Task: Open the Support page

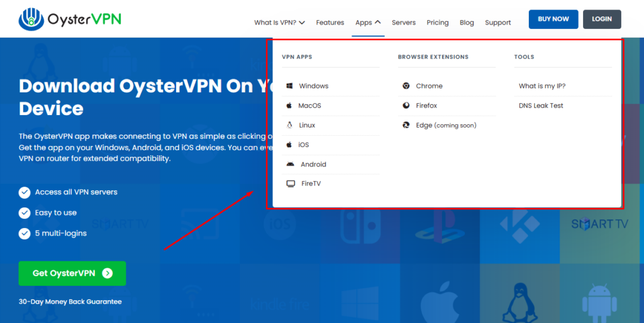Action: [498, 23]
